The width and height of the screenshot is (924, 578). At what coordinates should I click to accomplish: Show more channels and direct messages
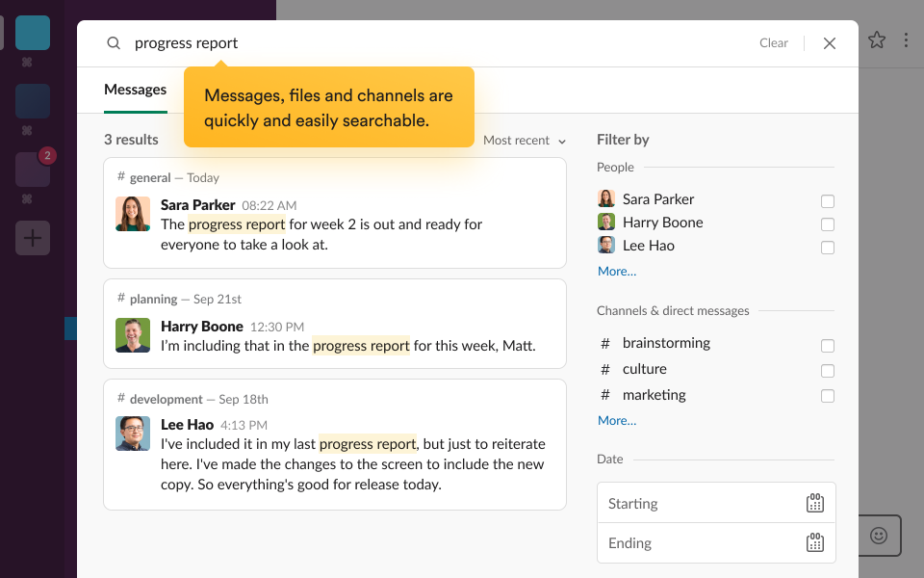pyautogui.click(x=616, y=420)
